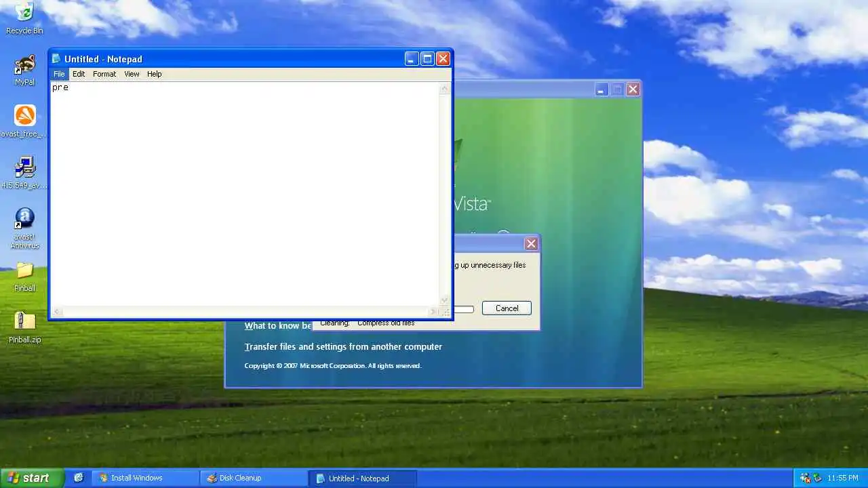868x488 pixels.
Task: Click the Disk Cleanup progress bar
Action: click(x=463, y=309)
